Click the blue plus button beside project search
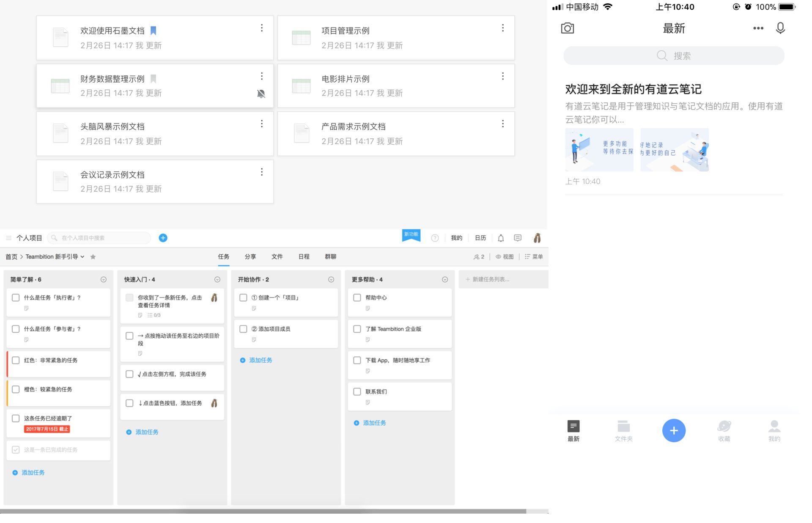The image size is (812, 523). 163,238
